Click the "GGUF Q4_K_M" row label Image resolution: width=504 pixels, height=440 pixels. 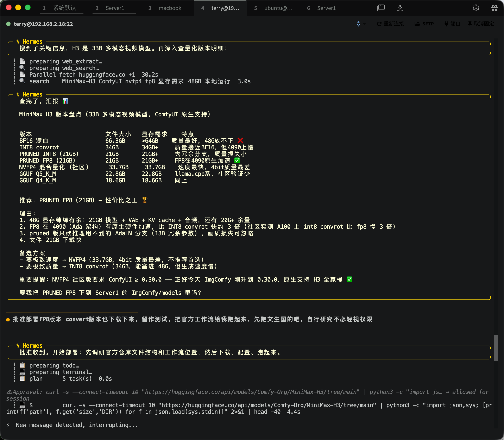point(38,181)
